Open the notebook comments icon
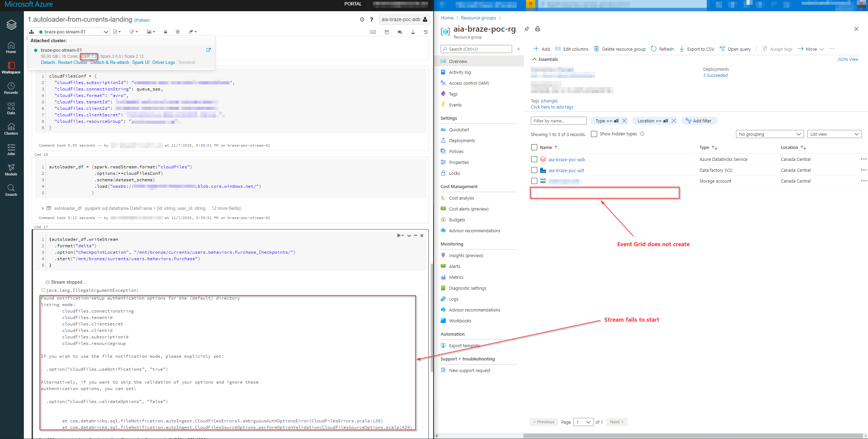The width and height of the screenshot is (868, 439). pyautogui.click(x=399, y=32)
